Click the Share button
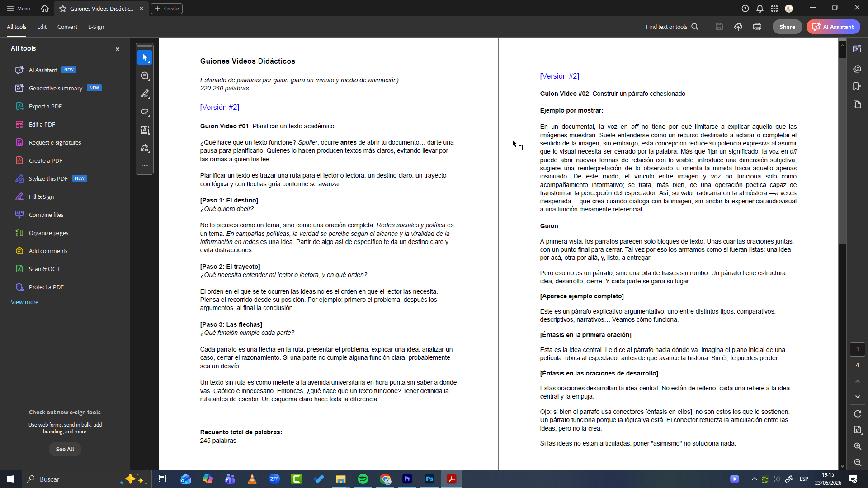Screen dimensions: 868x488 787,27
